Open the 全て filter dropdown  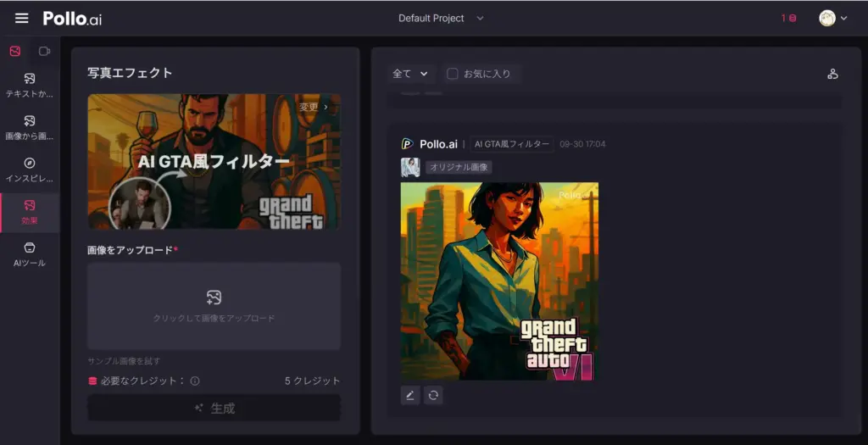tap(410, 74)
